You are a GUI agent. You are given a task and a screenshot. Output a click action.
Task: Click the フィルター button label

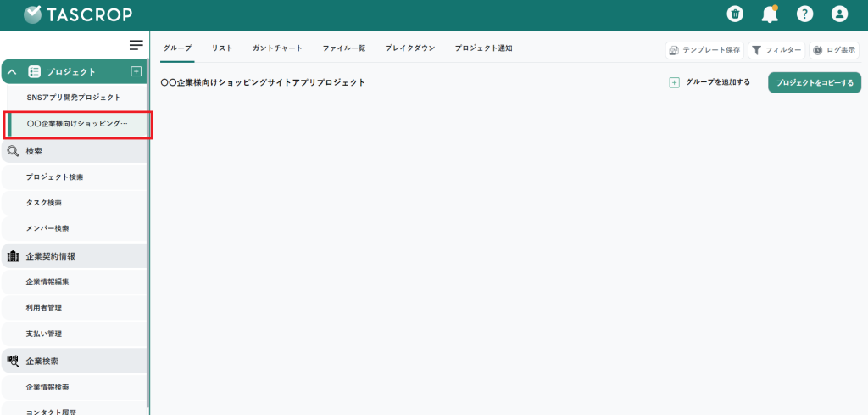coord(783,50)
